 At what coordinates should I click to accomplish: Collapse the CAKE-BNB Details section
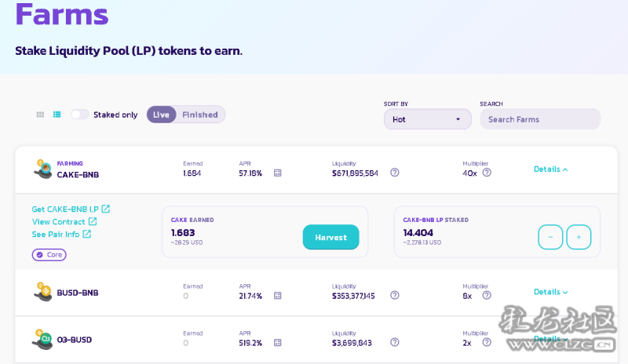(551, 169)
